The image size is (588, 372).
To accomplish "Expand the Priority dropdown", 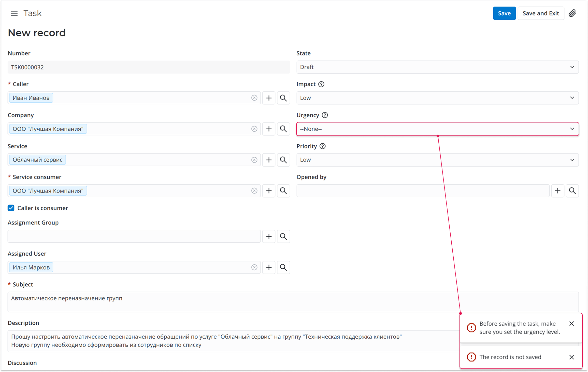I will click(437, 160).
